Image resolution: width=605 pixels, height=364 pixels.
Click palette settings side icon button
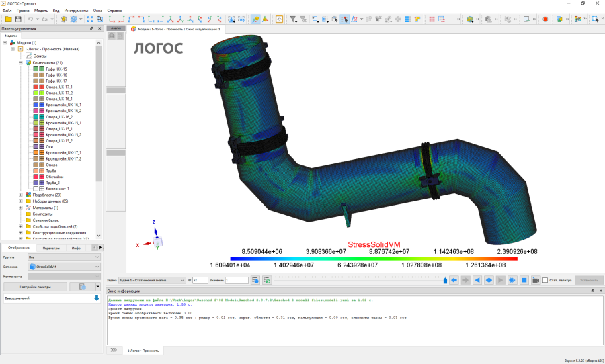point(82,287)
